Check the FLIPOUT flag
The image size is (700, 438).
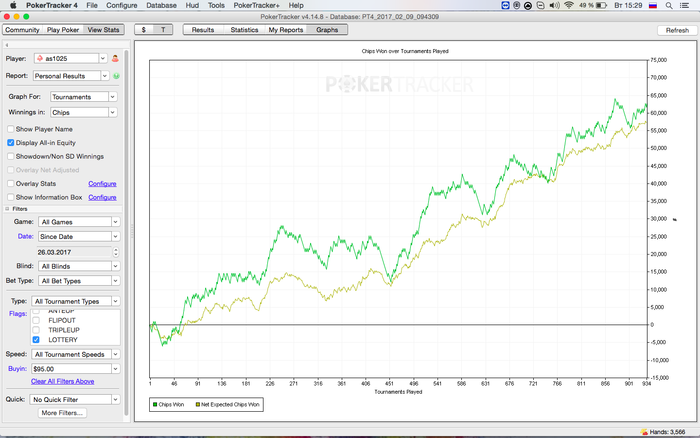tap(36, 321)
